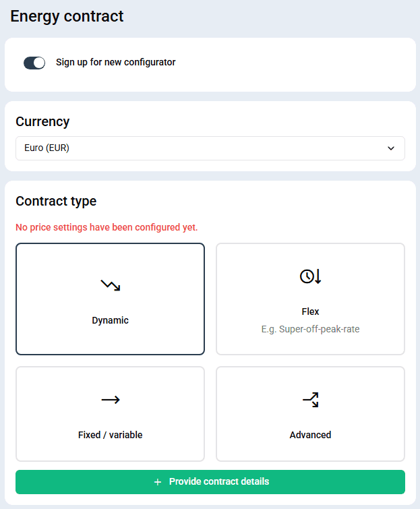The width and height of the screenshot is (420, 509).
Task: Click the "E.g. Super-off-peak-rate" hint text
Action: pyautogui.click(x=310, y=330)
